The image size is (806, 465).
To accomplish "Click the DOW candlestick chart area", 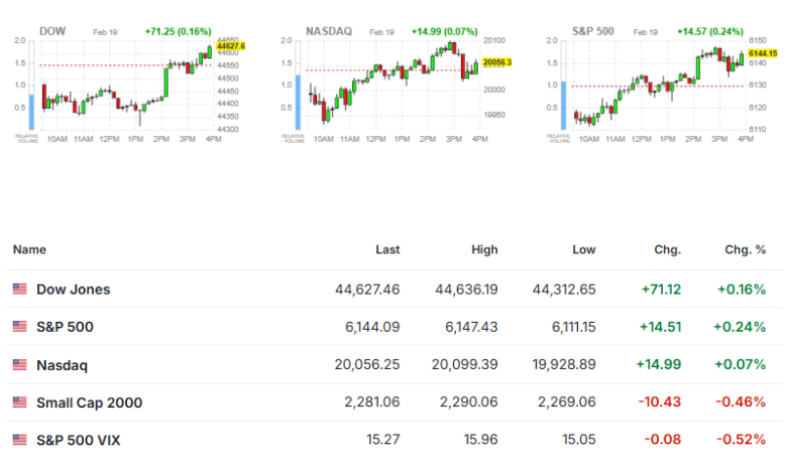I will [126, 85].
